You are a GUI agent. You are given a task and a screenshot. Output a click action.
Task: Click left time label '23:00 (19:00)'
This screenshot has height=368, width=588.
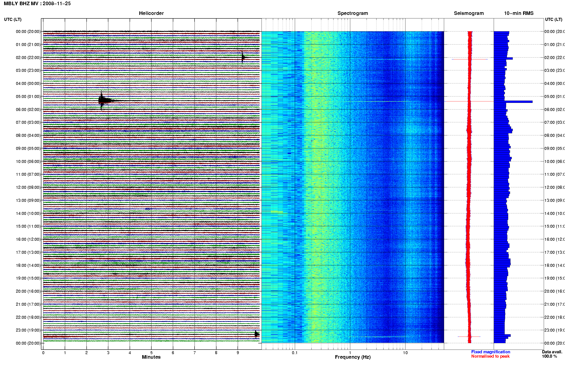pos(28,330)
